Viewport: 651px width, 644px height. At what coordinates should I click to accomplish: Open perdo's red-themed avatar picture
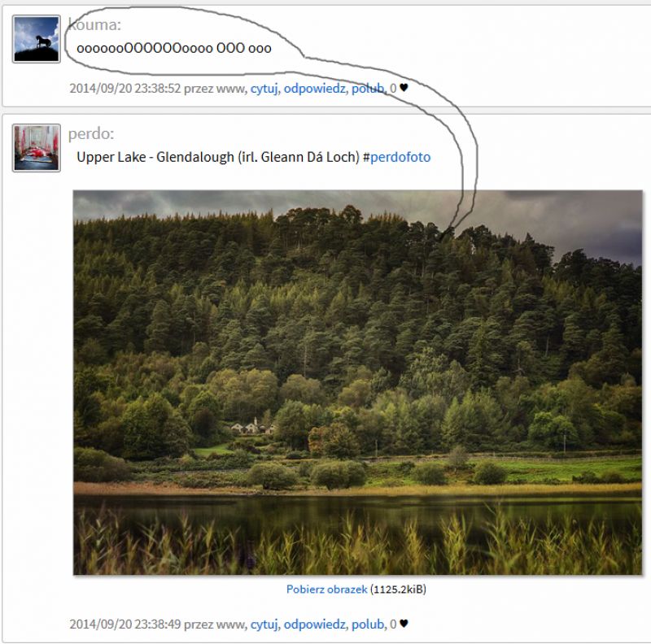click(37, 148)
